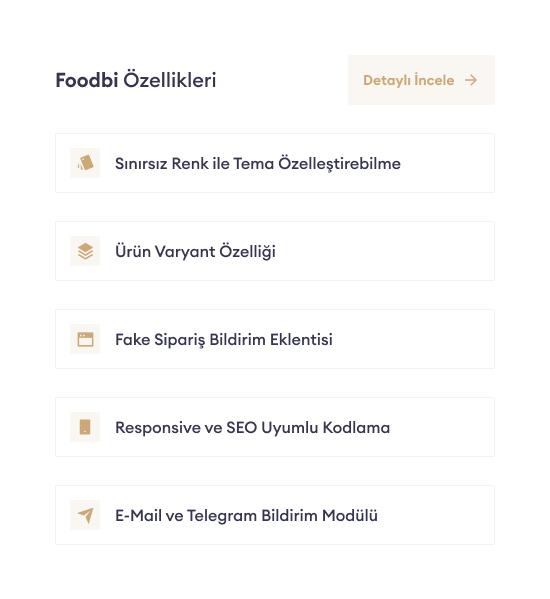Select Sınırsız Renk ile Tema Özelleştirebilme text

(258, 164)
